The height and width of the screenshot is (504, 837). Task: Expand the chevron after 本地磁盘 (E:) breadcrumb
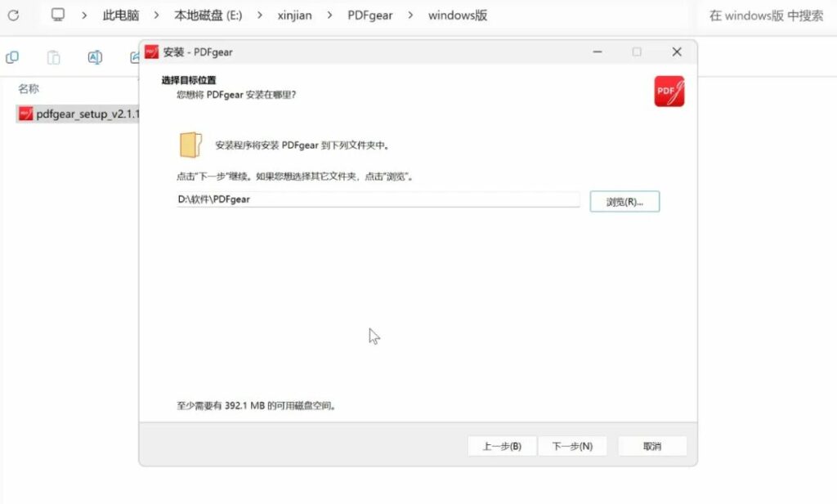tap(257, 16)
